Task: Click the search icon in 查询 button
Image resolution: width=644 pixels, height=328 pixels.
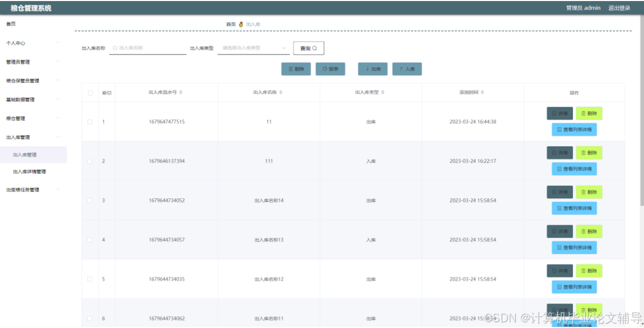Action: tap(315, 48)
